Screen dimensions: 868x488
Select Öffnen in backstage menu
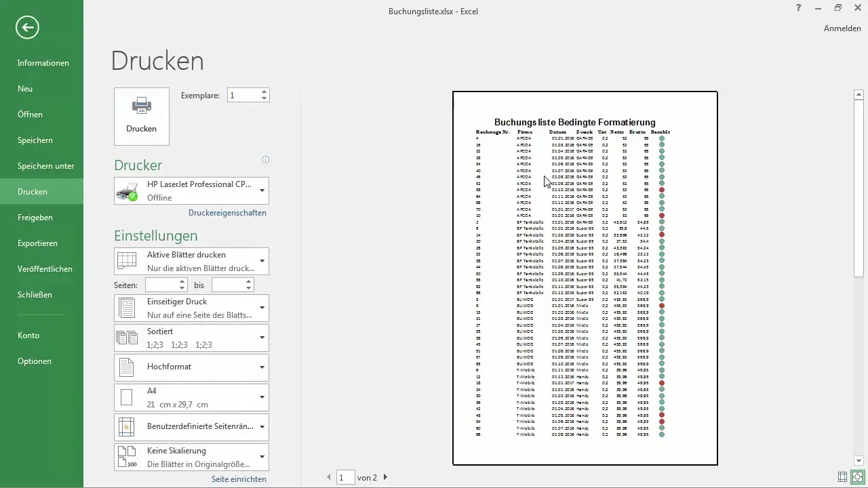pos(41,115)
